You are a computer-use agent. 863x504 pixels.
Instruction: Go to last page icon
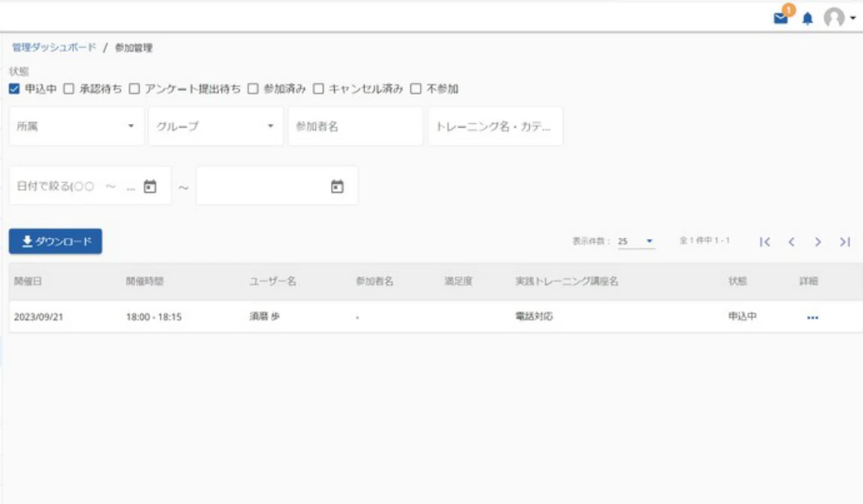(845, 241)
